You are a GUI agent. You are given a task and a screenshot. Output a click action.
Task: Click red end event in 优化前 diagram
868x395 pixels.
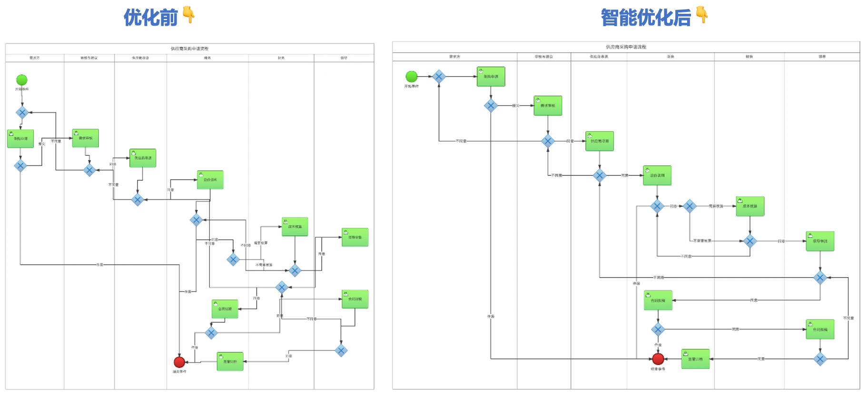click(179, 363)
